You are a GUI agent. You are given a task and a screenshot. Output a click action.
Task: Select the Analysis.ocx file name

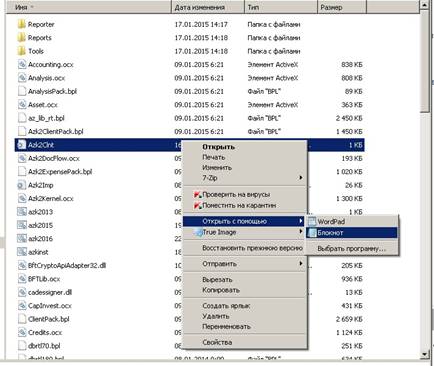pyautogui.click(x=46, y=78)
